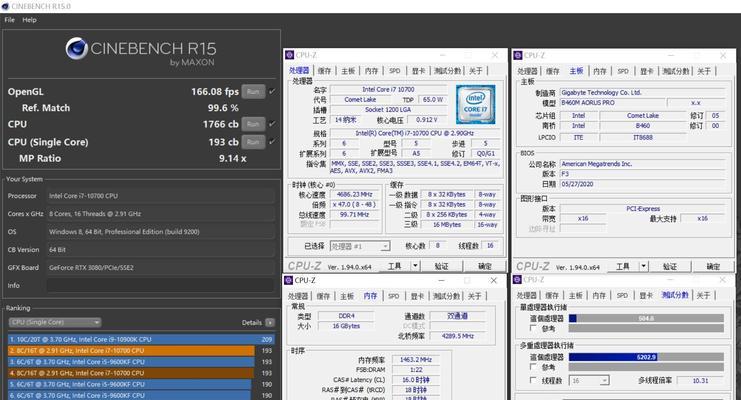Select 内存 tab in mainboard window
Screen dimensions: 741x400
[600, 71]
